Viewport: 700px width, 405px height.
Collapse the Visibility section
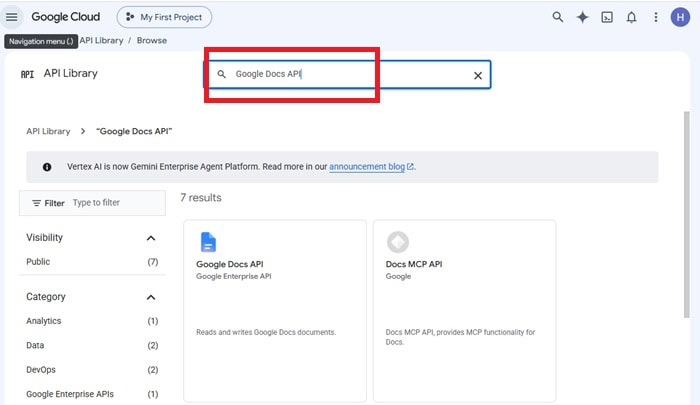point(151,238)
